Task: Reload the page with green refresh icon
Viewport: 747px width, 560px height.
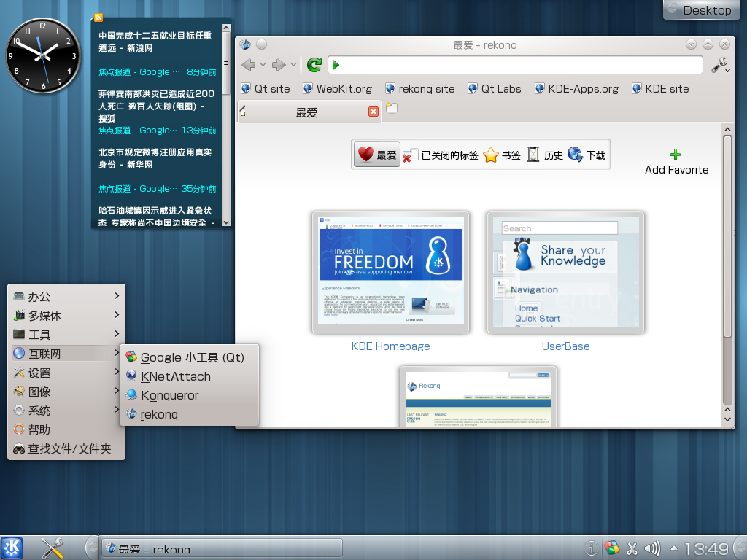Action: click(314, 65)
